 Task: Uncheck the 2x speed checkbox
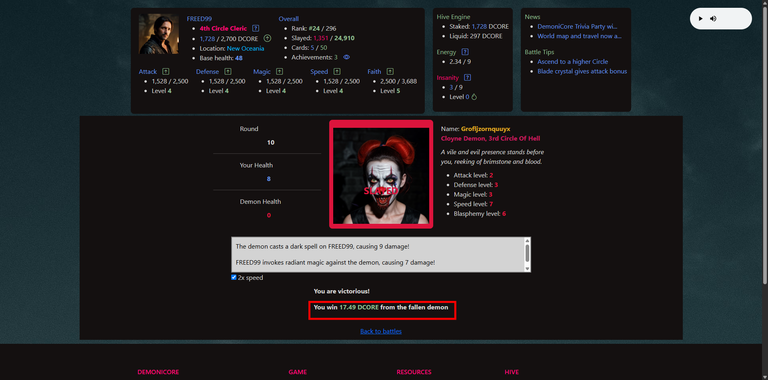click(234, 277)
